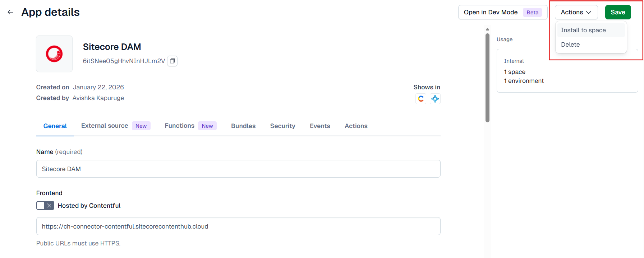Toggle the Hosted by Contentful switch
This screenshot has width=644, height=258.
click(45, 206)
